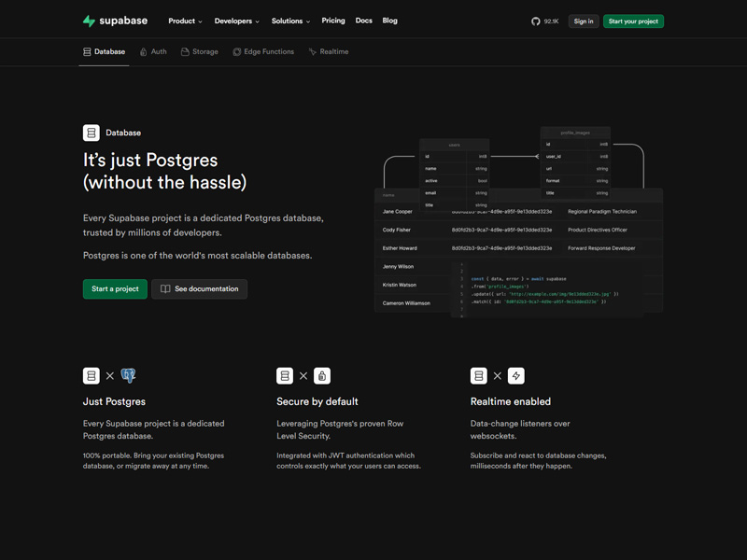The image size is (747, 560).
Task: Open the Pricing page link
Action: click(x=333, y=21)
